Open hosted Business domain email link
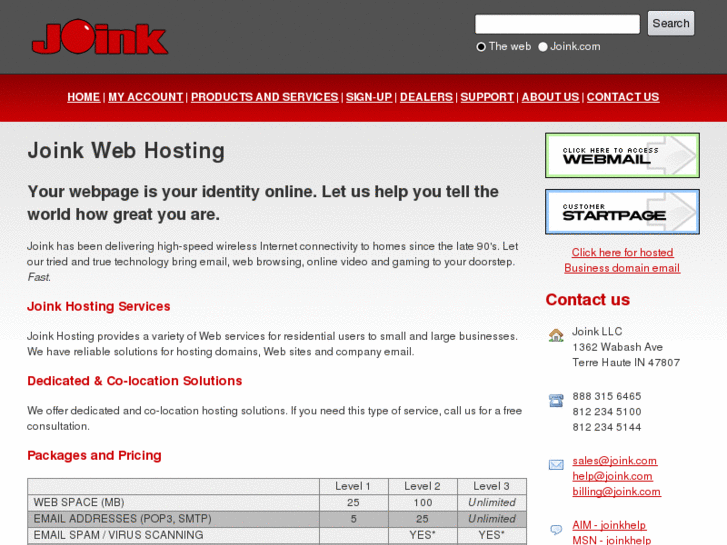This screenshot has height=545, width=727. [x=622, y=260]
